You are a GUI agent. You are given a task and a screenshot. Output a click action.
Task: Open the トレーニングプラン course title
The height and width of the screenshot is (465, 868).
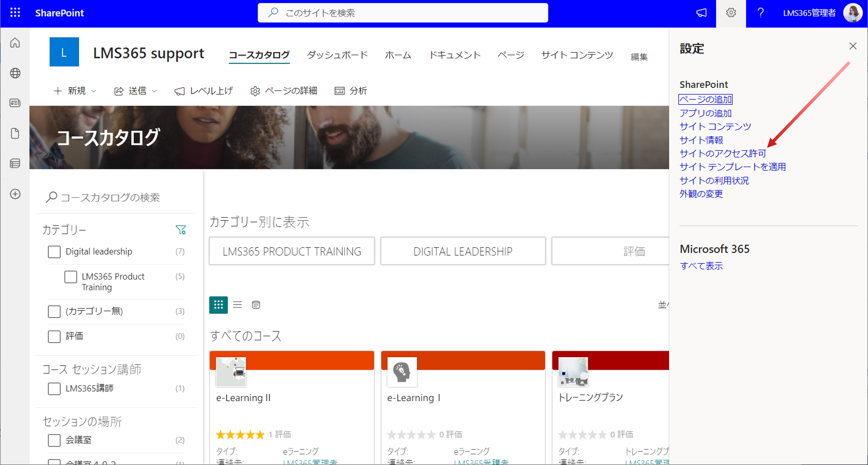591,398
